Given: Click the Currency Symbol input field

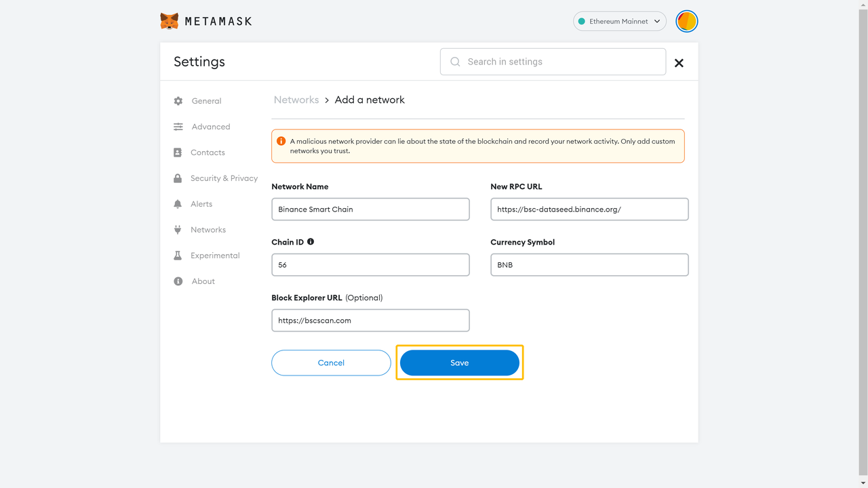Looking at the screenshot, I should click(589, 265).
